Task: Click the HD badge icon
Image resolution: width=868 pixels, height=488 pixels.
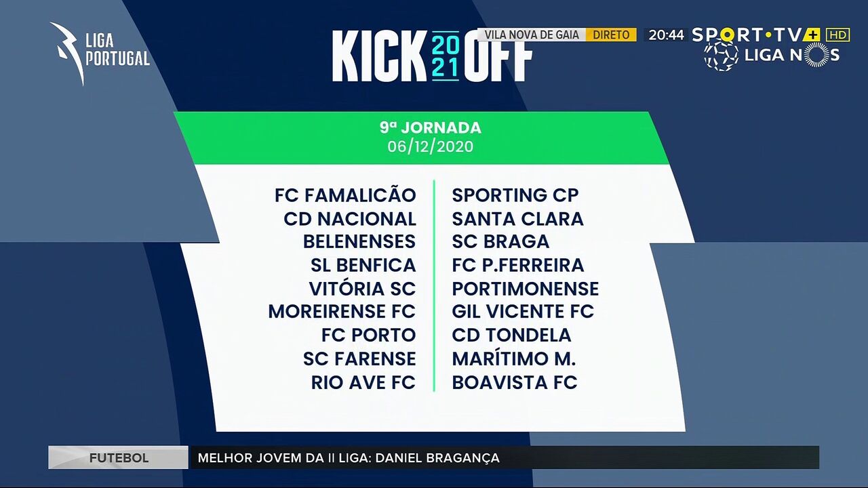Action: 837,35
